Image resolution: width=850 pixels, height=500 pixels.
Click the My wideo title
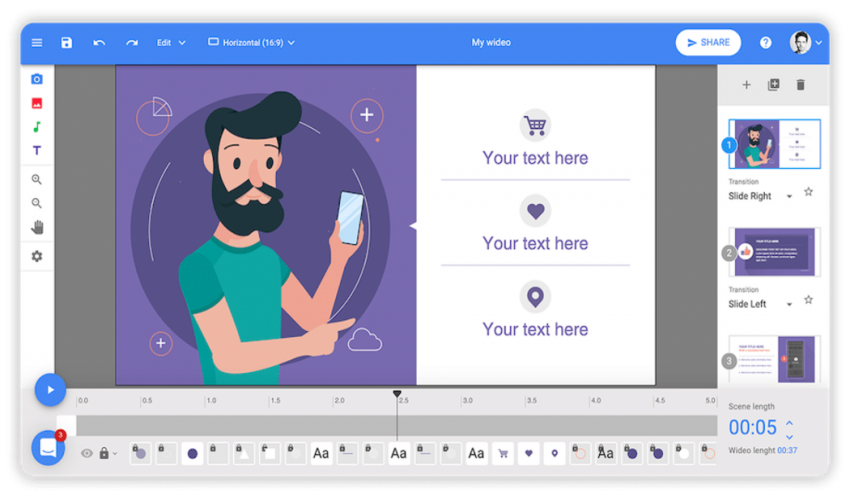pyautogui.click(x=491, y=42)
